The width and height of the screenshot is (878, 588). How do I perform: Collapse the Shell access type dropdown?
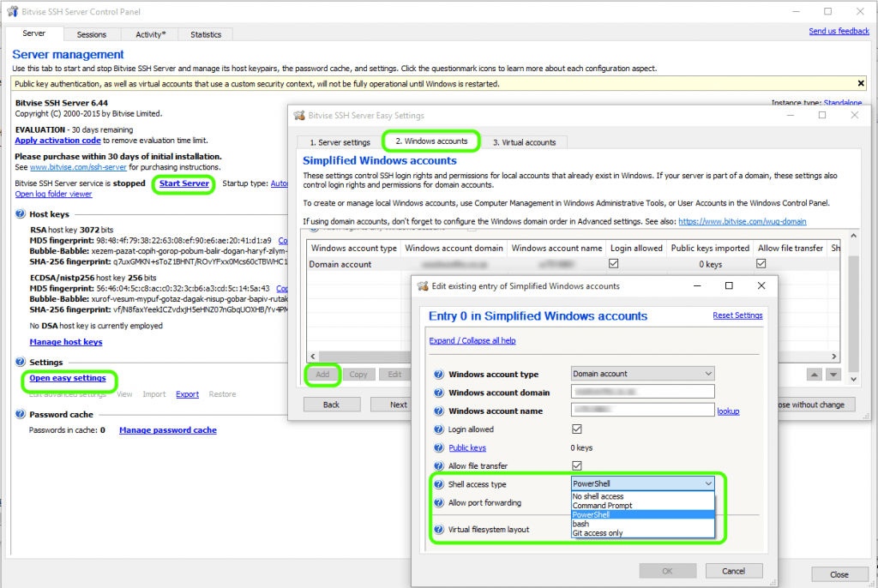pyautogui.click(x=708, y=483)
